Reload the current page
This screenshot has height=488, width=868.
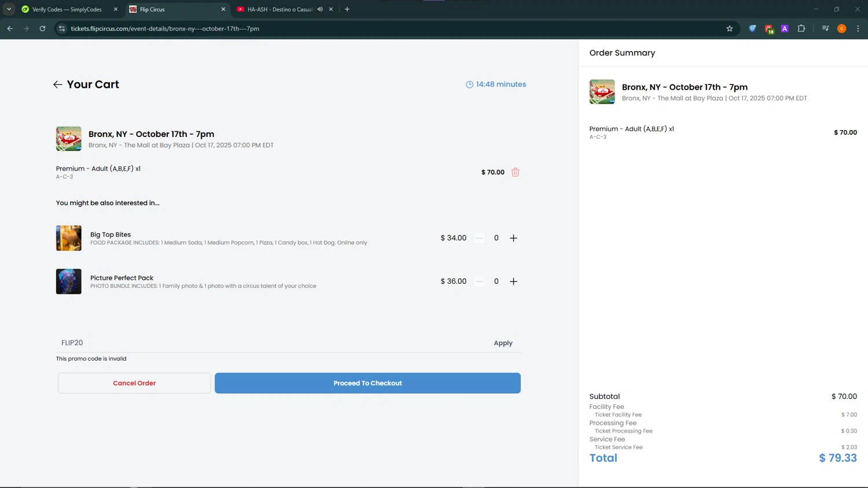(42, 28)
